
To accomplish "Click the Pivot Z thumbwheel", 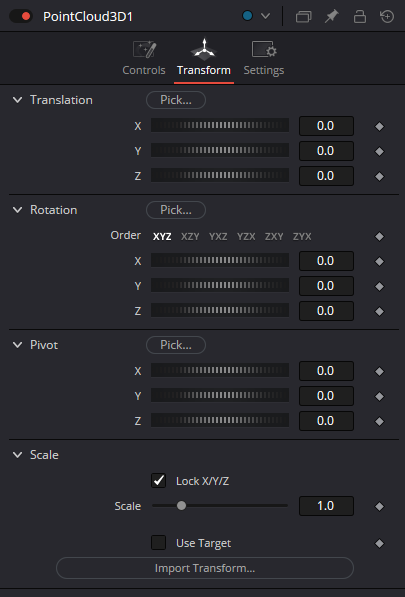I will tap(220, 420).
